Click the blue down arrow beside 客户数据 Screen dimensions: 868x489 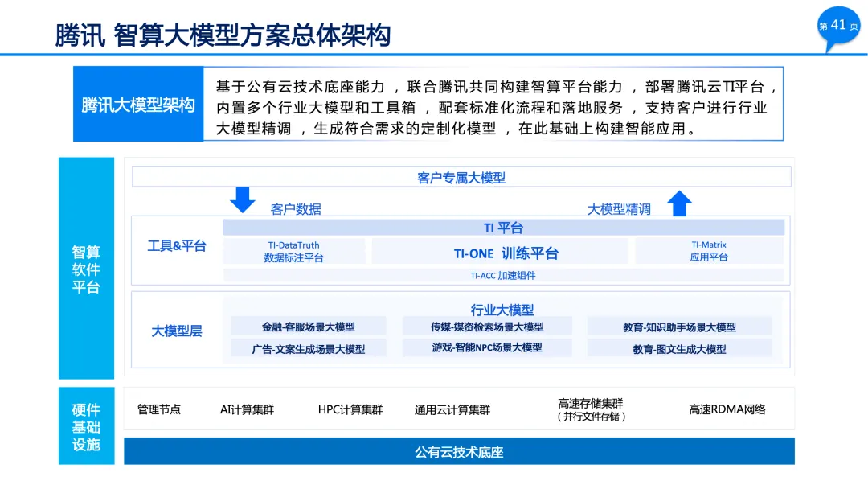point(243,199)
